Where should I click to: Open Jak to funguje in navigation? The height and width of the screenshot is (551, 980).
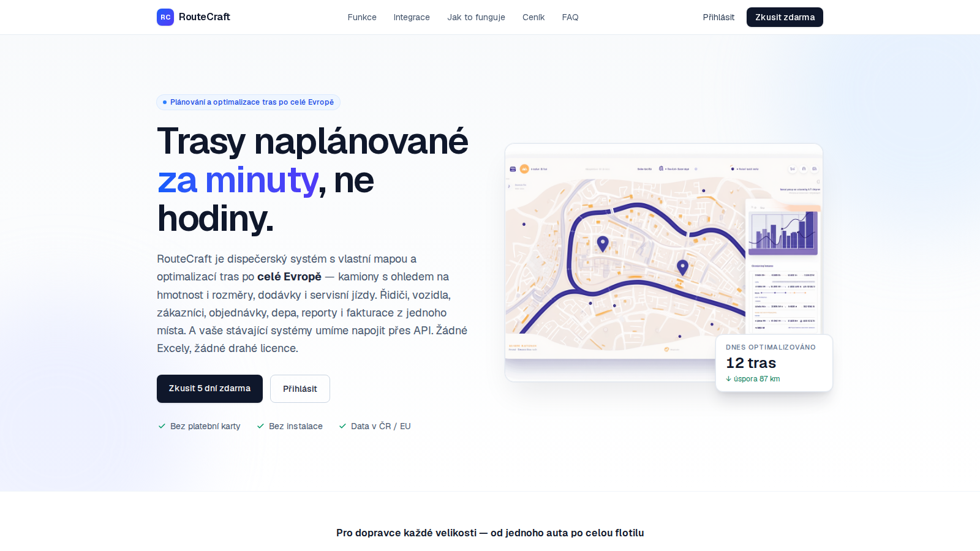(476, 17)
